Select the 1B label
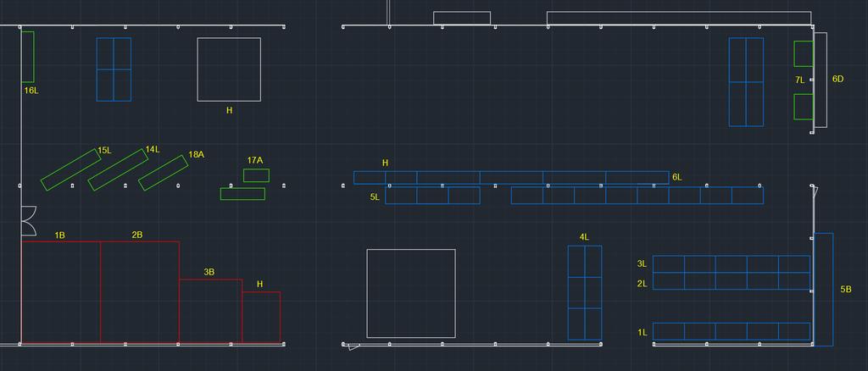Image resolution: width=868 pixels, height=371 pixels. point(60,235)
